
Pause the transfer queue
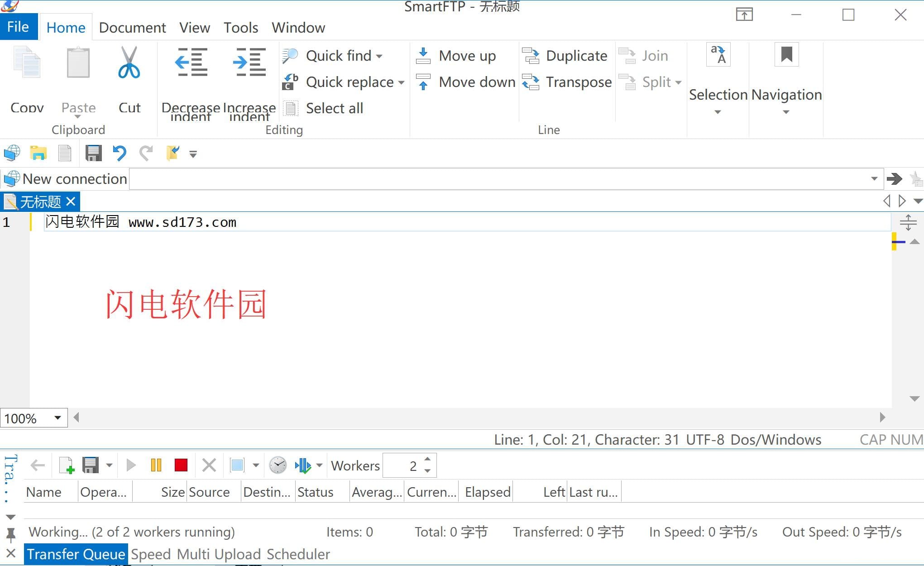coord(156,465)
